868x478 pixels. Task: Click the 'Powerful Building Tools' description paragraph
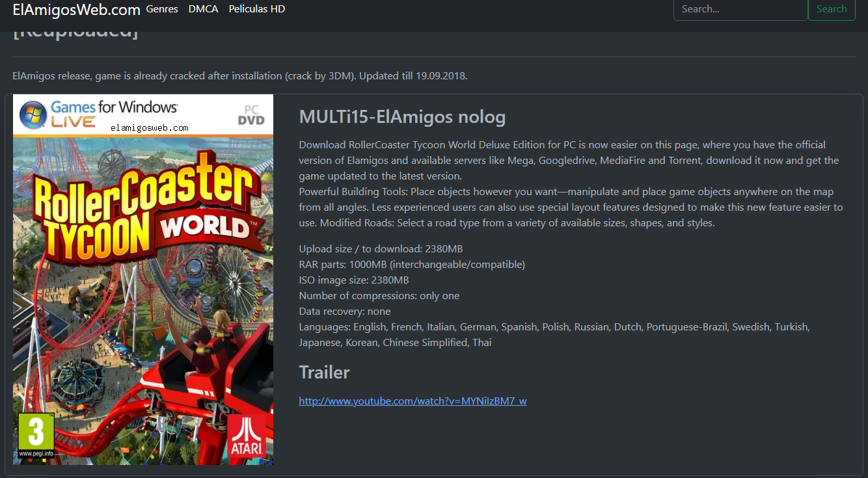tap(571, 207)
